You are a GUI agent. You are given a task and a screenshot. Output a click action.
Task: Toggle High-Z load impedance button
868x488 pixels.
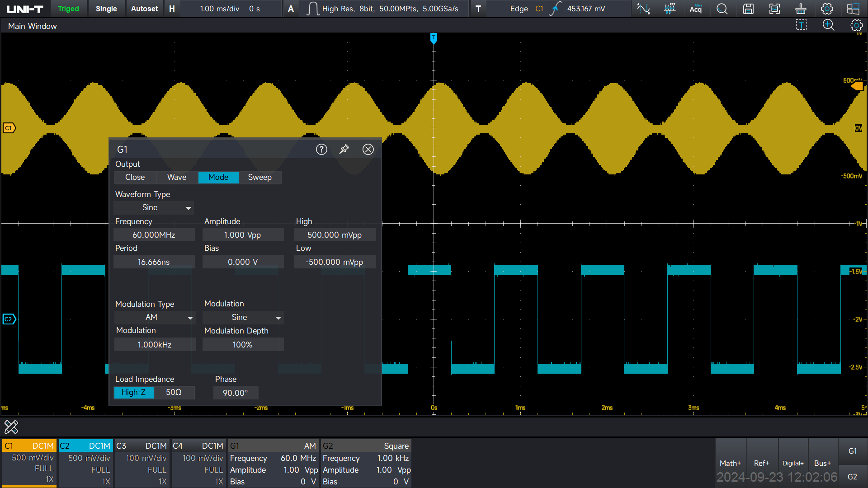click(x=134, y=392)
